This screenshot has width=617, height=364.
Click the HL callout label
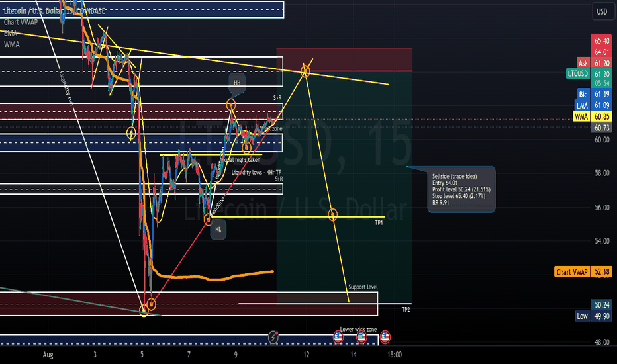(x=218, y=229)
